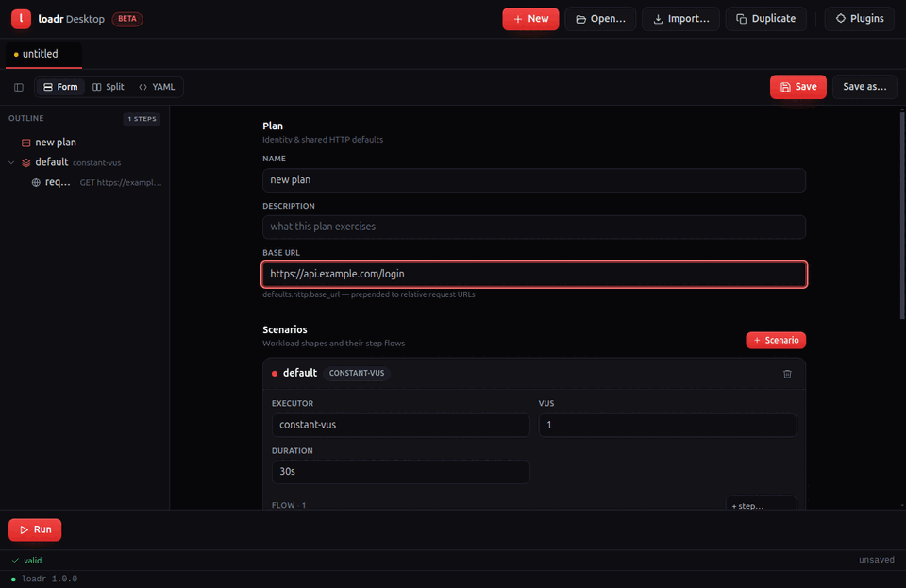This screenshot has width=906, height=588.
Task: Select default constant-vus outline row
Action: tap(84, 163)
